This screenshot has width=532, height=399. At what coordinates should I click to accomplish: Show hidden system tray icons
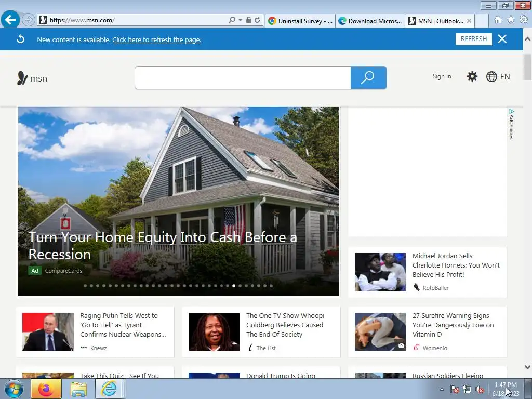pos(442,389)
